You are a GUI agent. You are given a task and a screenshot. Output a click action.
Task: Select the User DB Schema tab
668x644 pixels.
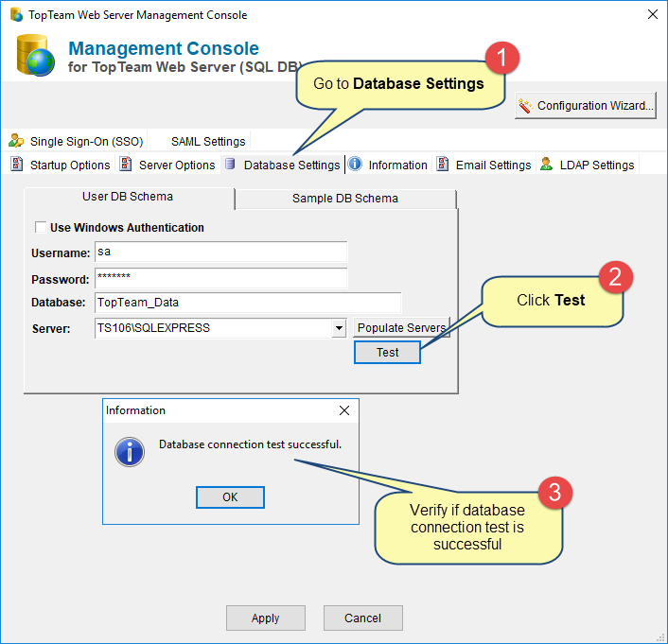pos(128,197)
